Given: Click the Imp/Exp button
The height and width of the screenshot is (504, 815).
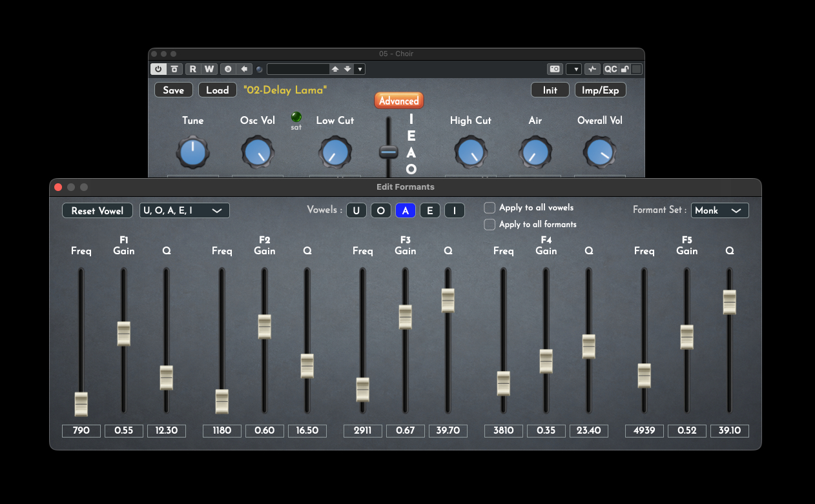Looking at the screenshot, I should (x=601, y=90).
